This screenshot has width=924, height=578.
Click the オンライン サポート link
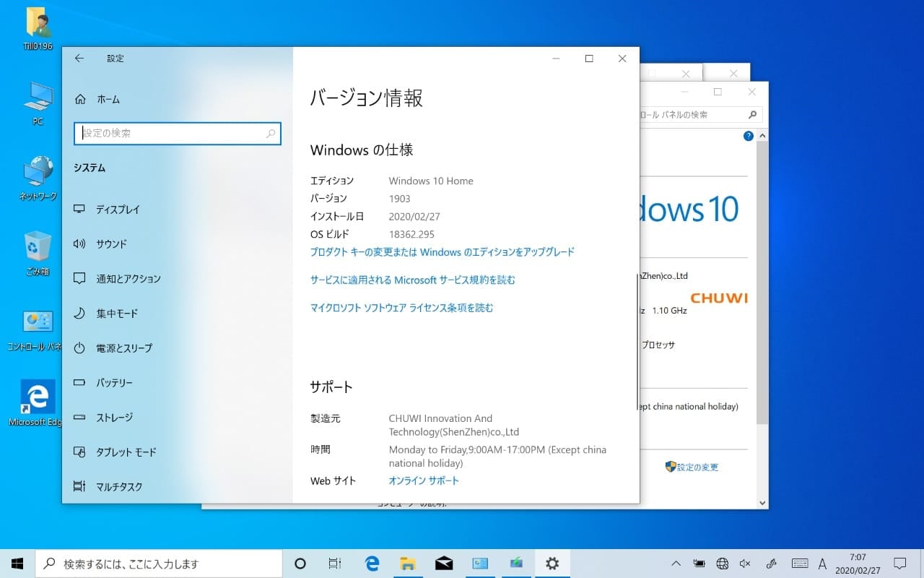coord(424,480)
